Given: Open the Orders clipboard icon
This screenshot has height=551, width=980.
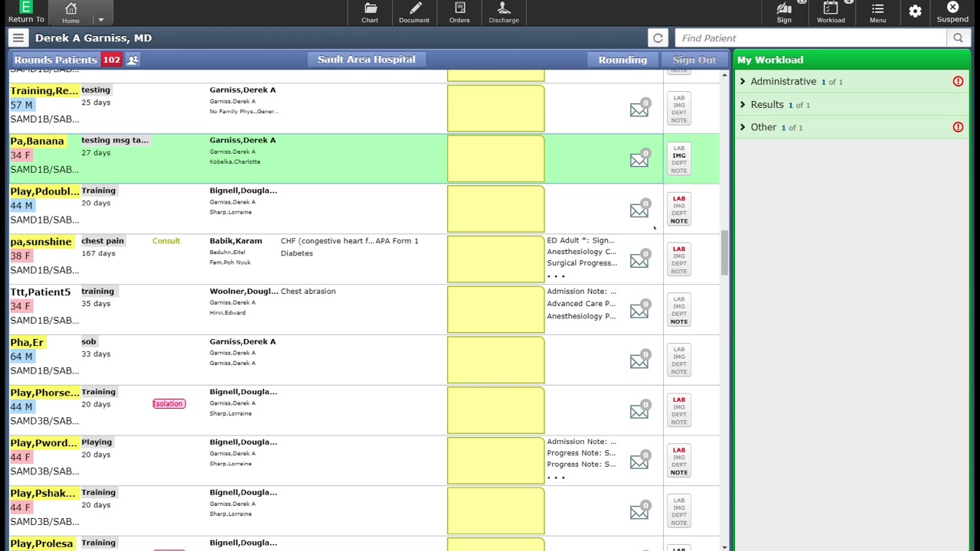Looking at the screenshot, I should (459, 12).
